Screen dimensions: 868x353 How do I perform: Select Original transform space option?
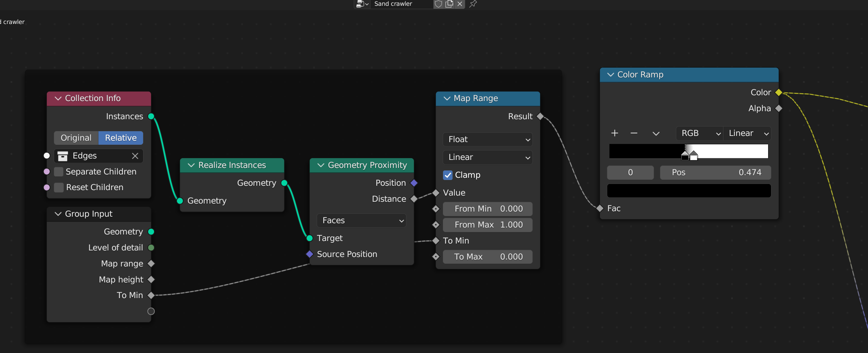pyautogui.click(x=76, y=138)
